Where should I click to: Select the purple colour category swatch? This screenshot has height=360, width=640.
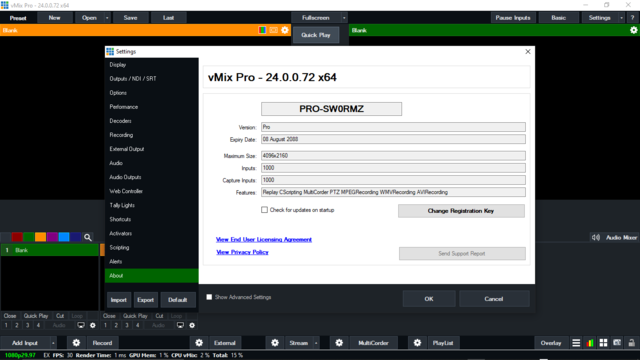pyautogui.click(x=52, y=237)
